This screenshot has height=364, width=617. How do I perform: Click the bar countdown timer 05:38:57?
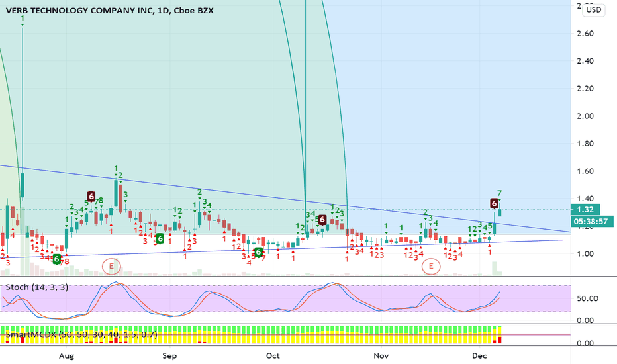point(592,222)
